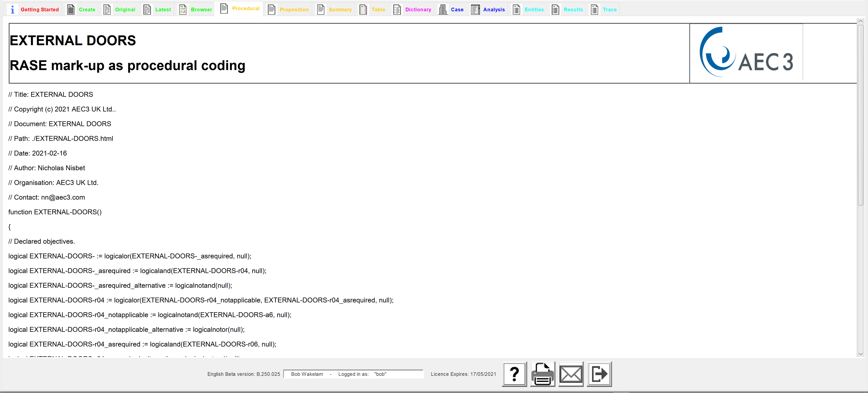Click the '// Document: EXTERNAL DOORS' line
The height and width of the screenshot is (393, 868).
(60, 124)
